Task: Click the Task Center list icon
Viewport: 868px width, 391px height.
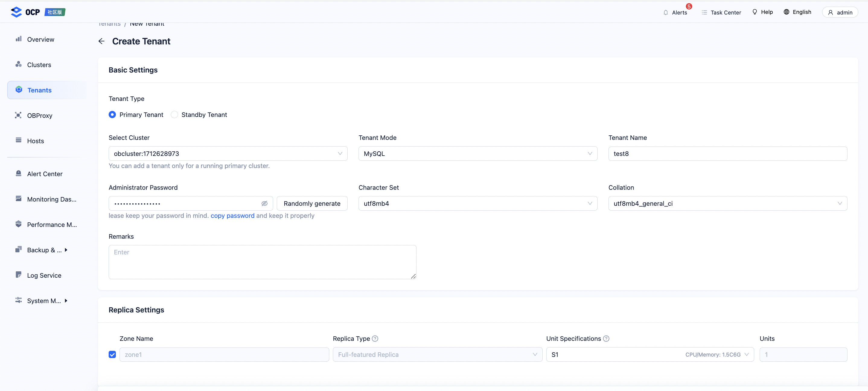Action: click(x=704, y=12)
